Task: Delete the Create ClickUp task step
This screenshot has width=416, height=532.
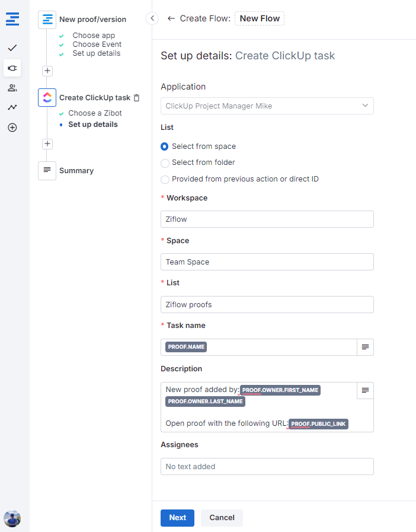Action: point(137,98)
